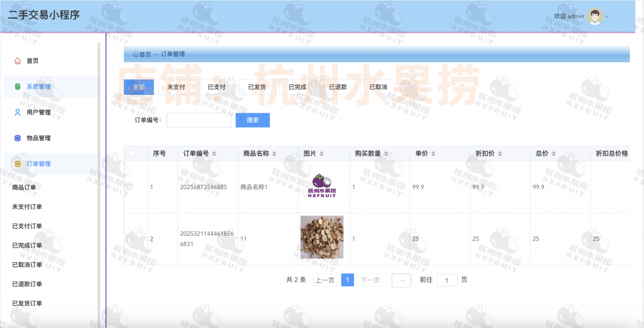Image resolution: width=644 pixels, height=328 pixels.
Task: Click the dried herb product thumbnail
Action: tap(322, 238)
